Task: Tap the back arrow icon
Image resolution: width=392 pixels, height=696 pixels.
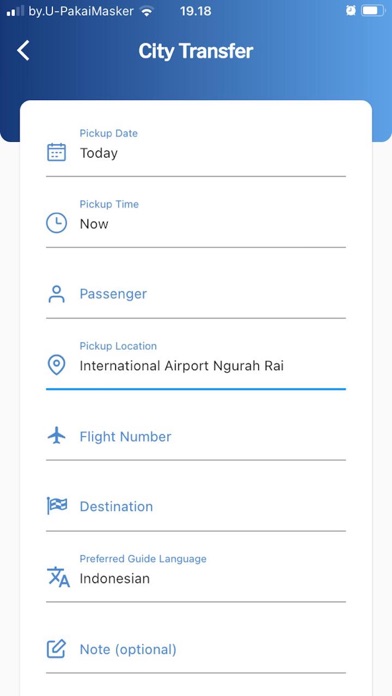Action: tap(23, 51)
